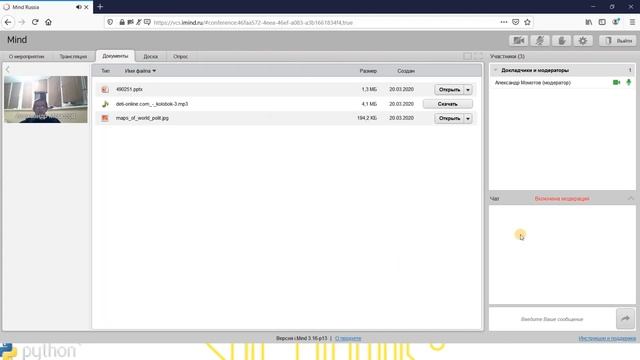Select file deti-online.com_-_kolobok-3.mp3
This screenshot has width=640, height=360.
pyautogui.click(x=152, y=104)
